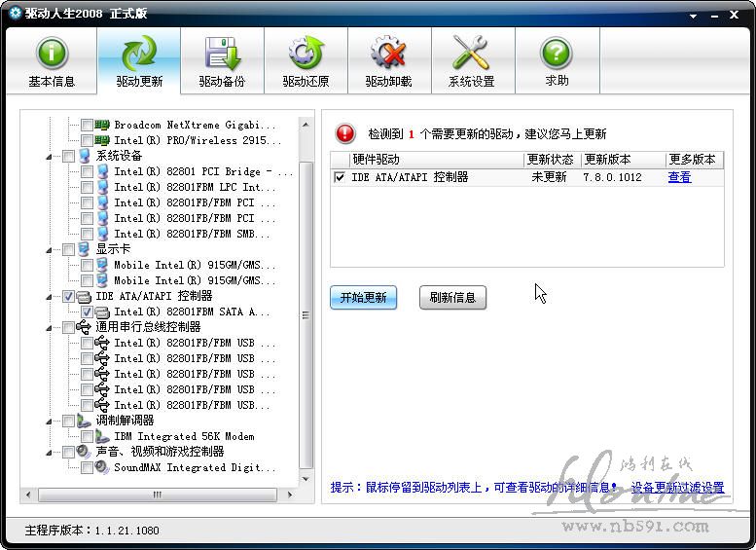Image resolution: width=756 pixels, height=550 pixels.
Task: Click the IDE ATA/ATAPI 控制器 drive icon
Action: 84,296
